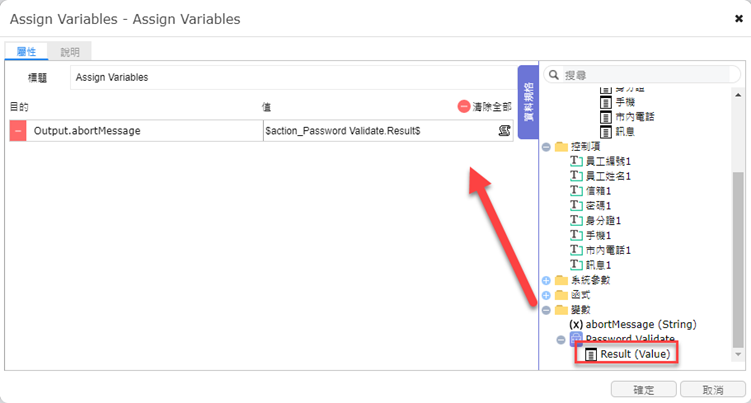
Task: Open the 屬性 tab
Action: pyautogui.click(x=26, y=51)
